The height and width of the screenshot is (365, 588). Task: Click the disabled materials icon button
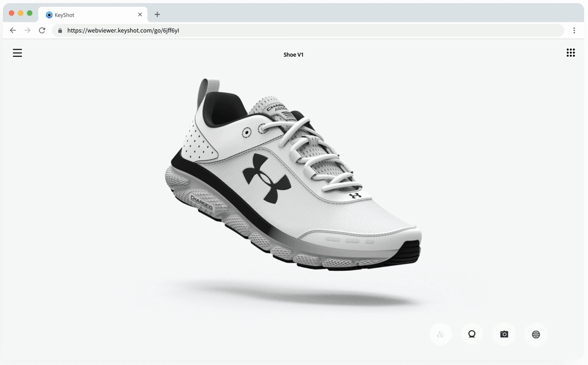pyautogui.click(x=441, y=334)
